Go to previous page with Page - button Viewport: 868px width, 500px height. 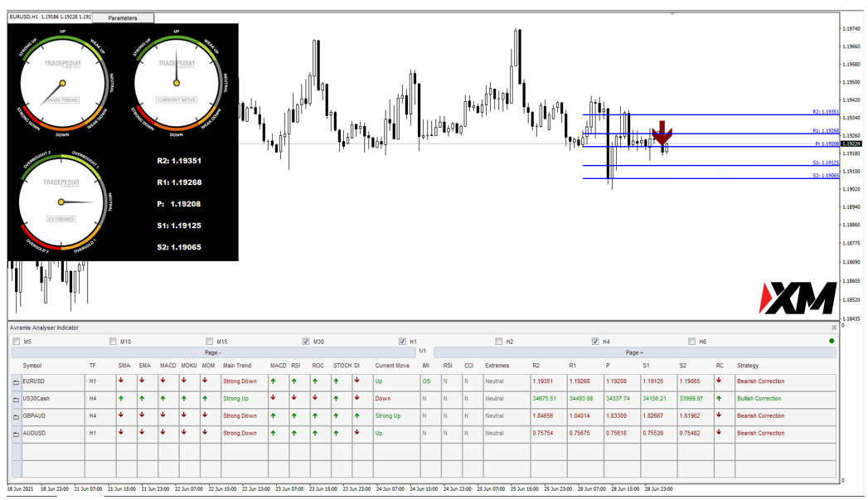pos(211,352)
